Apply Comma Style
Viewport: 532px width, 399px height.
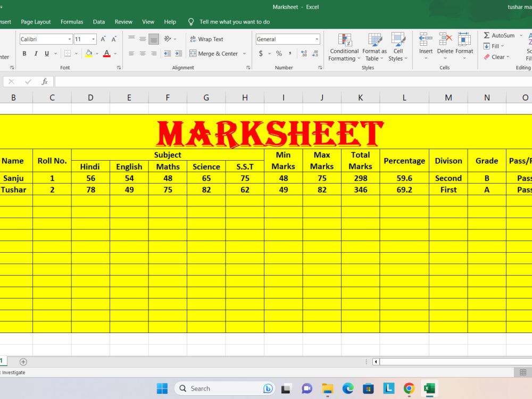tap(290, 53)
